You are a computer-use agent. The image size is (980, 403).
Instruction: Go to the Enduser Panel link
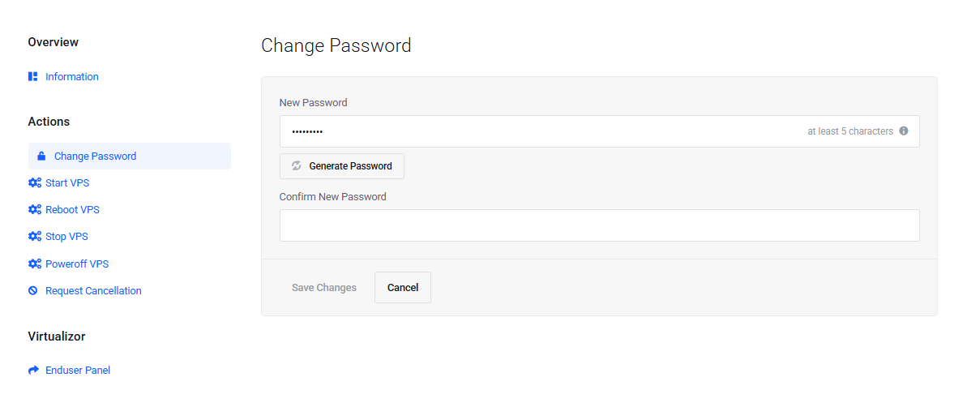(78, 371)
